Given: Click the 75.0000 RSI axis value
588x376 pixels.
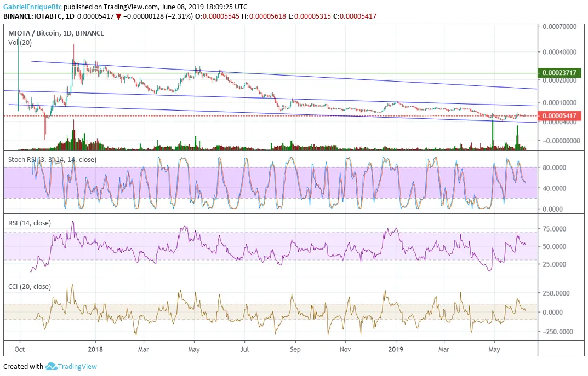Looking at the screenshot, I should (554, 228).
